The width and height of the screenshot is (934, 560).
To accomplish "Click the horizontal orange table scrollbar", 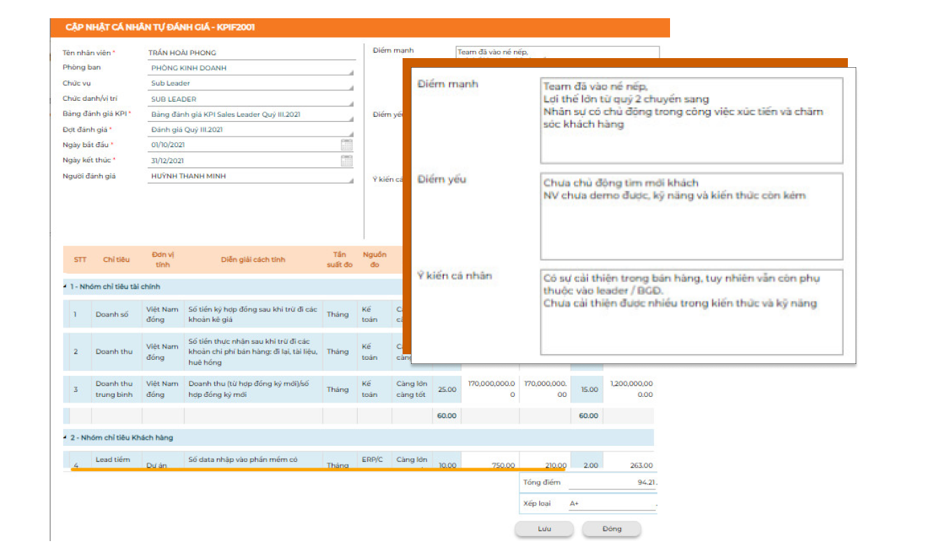I will (x=315, y=470).
